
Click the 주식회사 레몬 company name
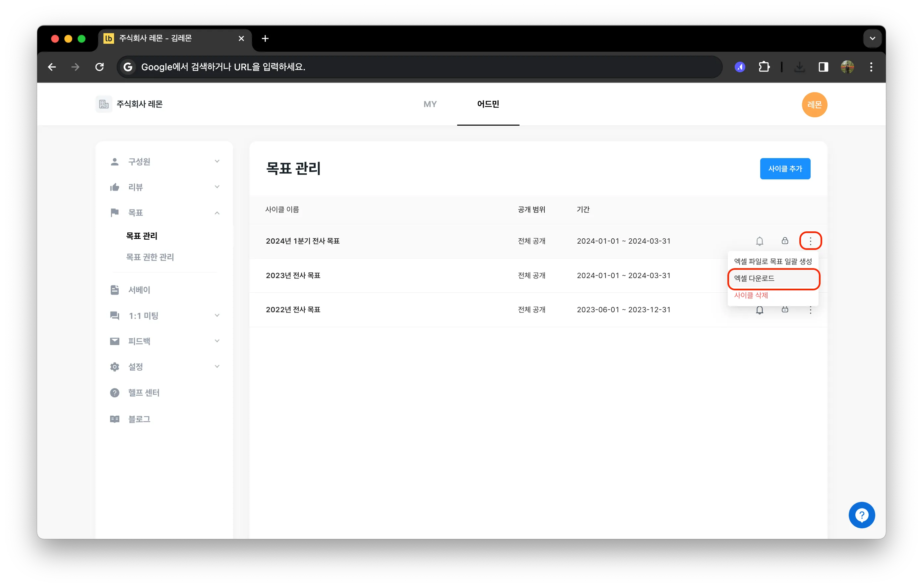click(140, 104)
